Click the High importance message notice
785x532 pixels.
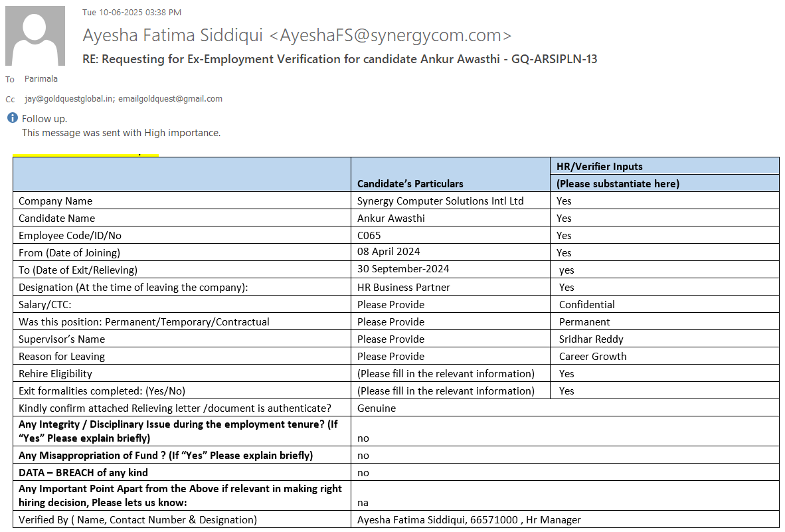pyautogui.click(x=121, y=133)
